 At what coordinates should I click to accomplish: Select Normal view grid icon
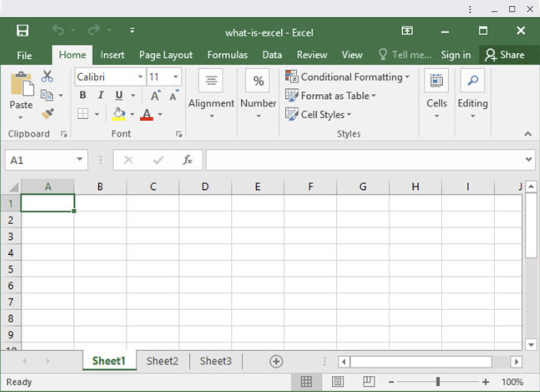pyautogui.click(x=306, y=381)
